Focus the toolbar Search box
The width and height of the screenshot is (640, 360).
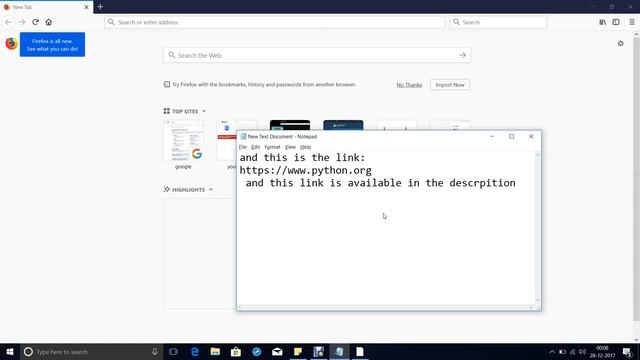(x=498, y=22)
